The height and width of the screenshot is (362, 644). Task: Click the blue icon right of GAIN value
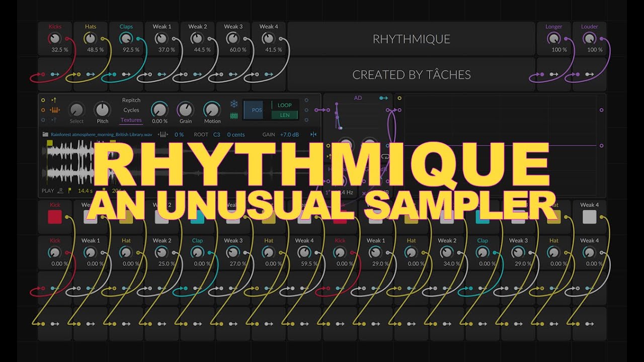tap(313, 135)
